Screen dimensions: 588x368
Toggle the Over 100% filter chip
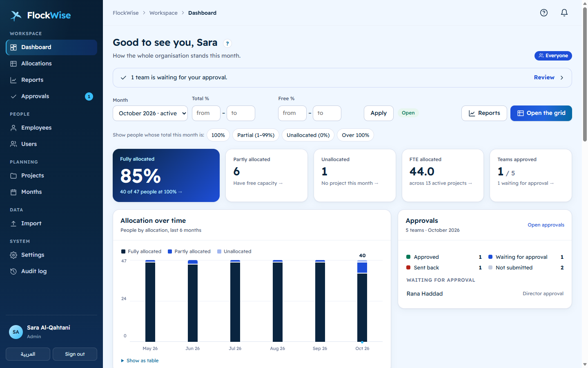(355, 135)
